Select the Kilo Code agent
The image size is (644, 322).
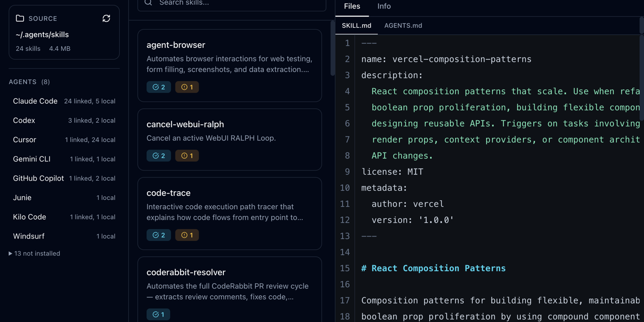tap(64, 217)
